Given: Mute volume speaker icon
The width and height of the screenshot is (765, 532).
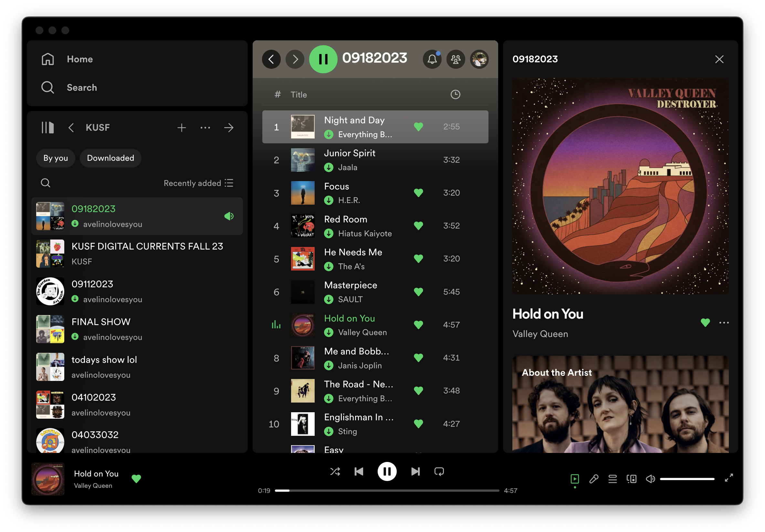Looking at the screenshot, I should [650, 479].
